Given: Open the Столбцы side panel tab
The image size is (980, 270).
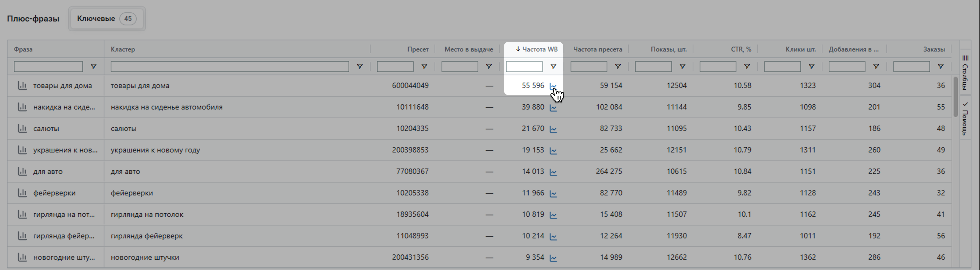Looking at the screenshot, I should (x=965, y=72).
